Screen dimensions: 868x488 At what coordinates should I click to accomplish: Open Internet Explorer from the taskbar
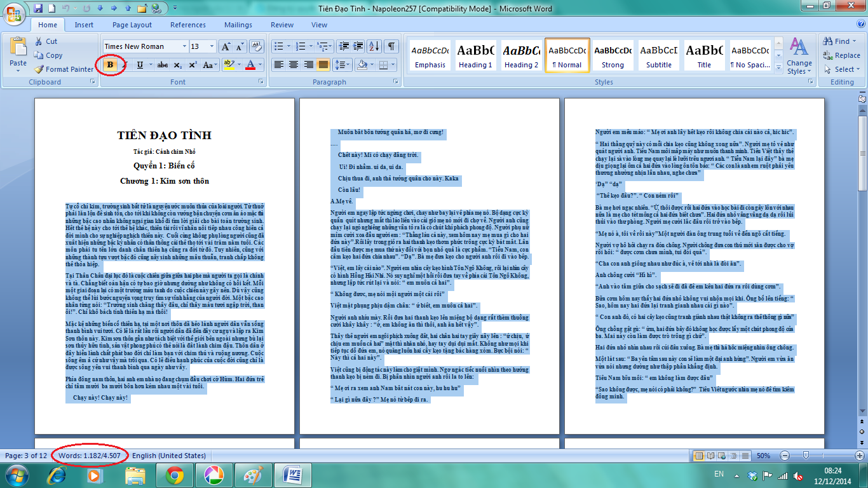point(57,475)
